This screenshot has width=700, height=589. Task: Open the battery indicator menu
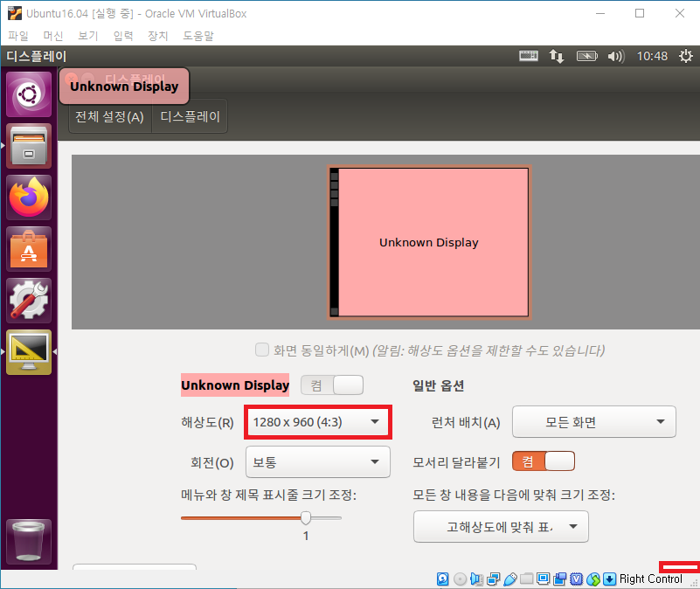pyautogui.click(x=586, y=56)
